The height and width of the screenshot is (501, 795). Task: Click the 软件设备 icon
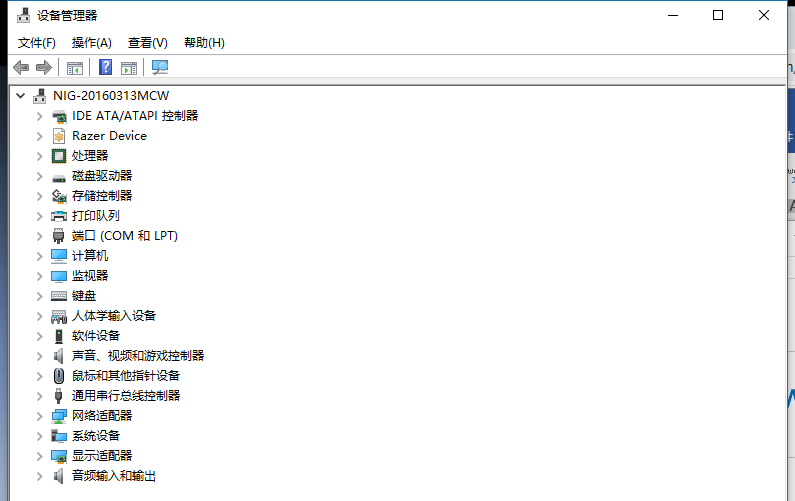tap(59, 336)
